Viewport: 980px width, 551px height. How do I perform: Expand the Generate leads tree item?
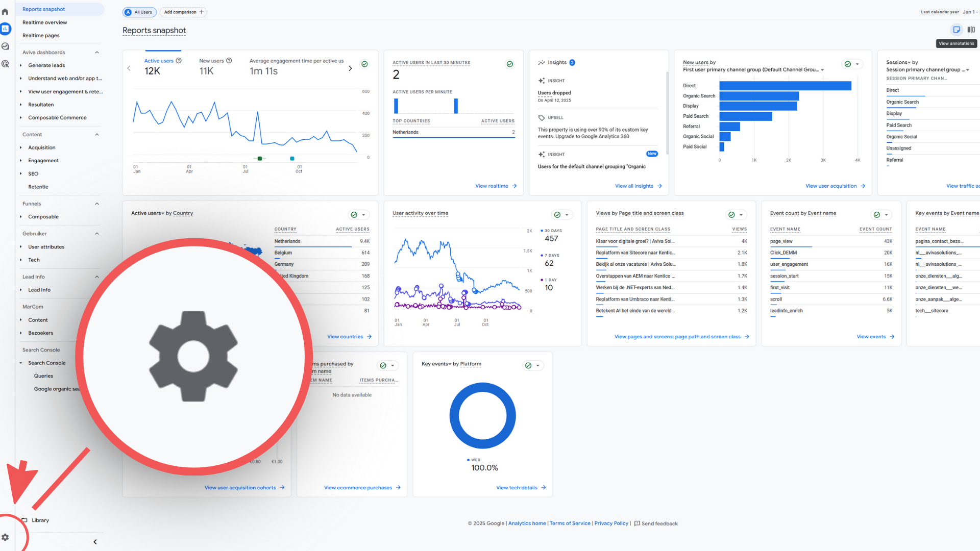click(x=21, y=65)
